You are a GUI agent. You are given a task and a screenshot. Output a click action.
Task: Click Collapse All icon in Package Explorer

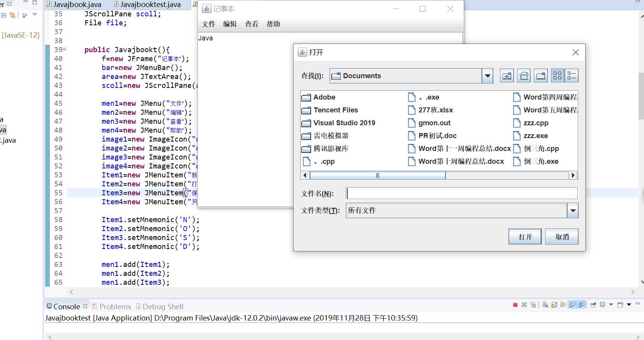tap(4, 15)
